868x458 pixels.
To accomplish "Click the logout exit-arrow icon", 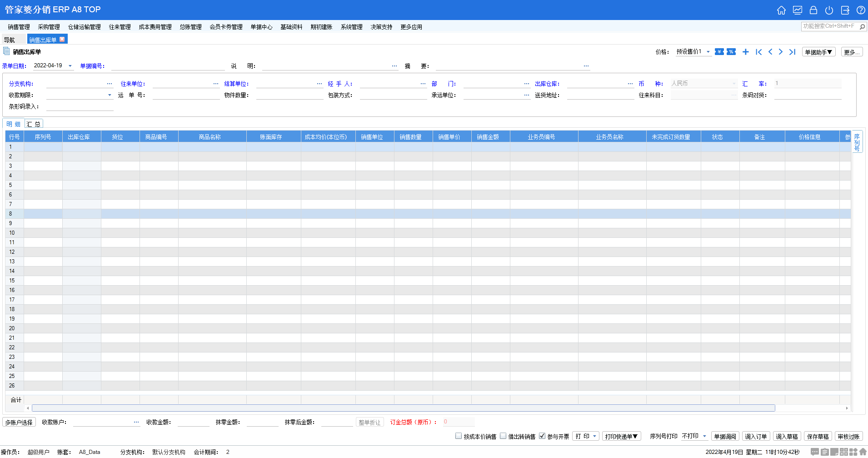I will click(845, 10).
